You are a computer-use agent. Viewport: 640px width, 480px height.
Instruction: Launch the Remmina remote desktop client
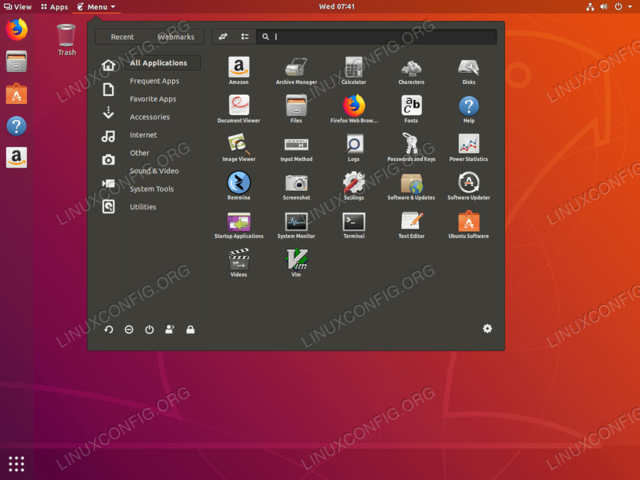pyautogui.click(x=239, y=186)
